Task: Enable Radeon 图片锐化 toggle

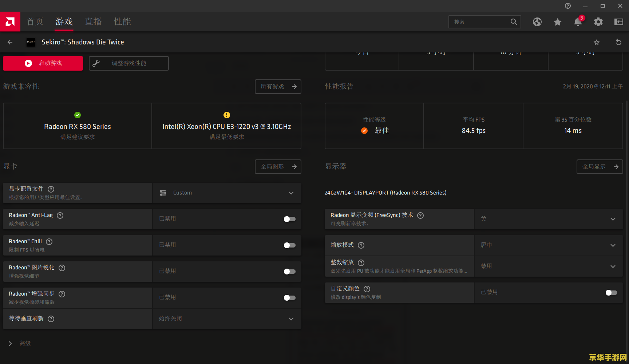Action: tap(290, 272)
